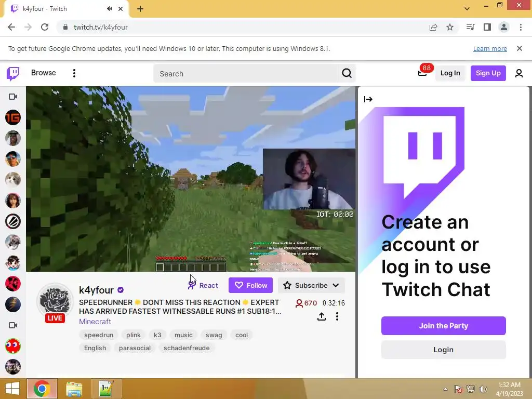Reload the page
This screenshot has height=399, width=532.
(x=45, y=27)
